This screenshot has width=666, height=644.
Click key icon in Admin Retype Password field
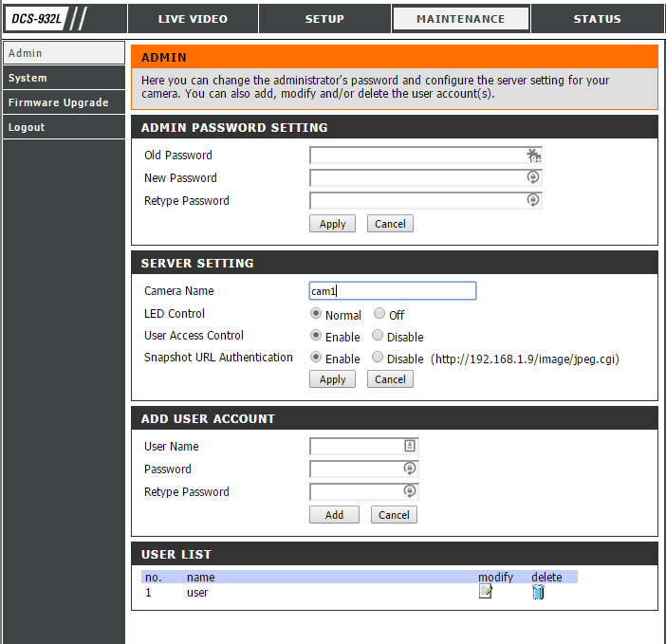533,200
